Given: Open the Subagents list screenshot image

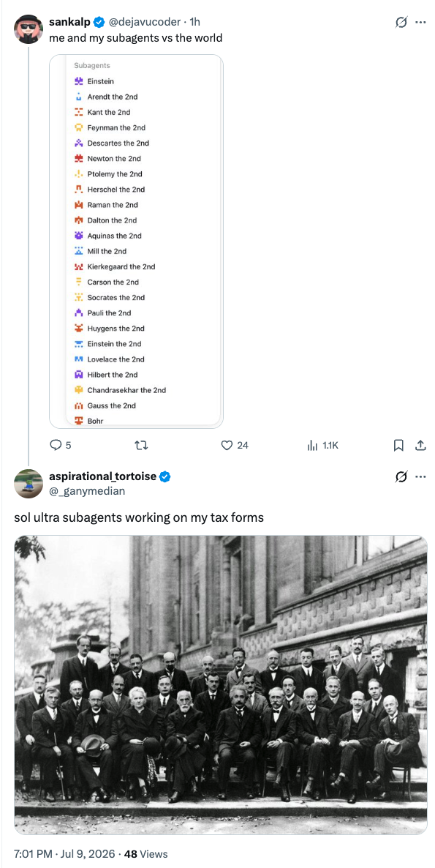Looking at the screenshot, I should 136,242.
